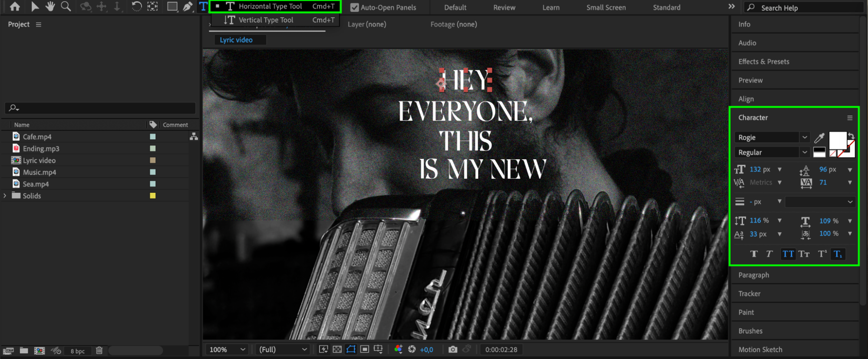Screen dimensions: 868x359
Task: Toggle Small Caps text style
Action: [804, 254]
